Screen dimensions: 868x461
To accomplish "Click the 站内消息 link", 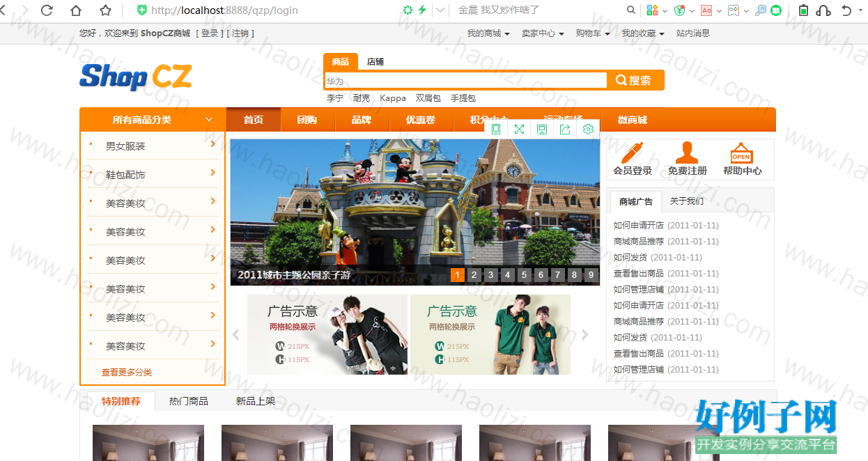I will [x=693, y=33].
